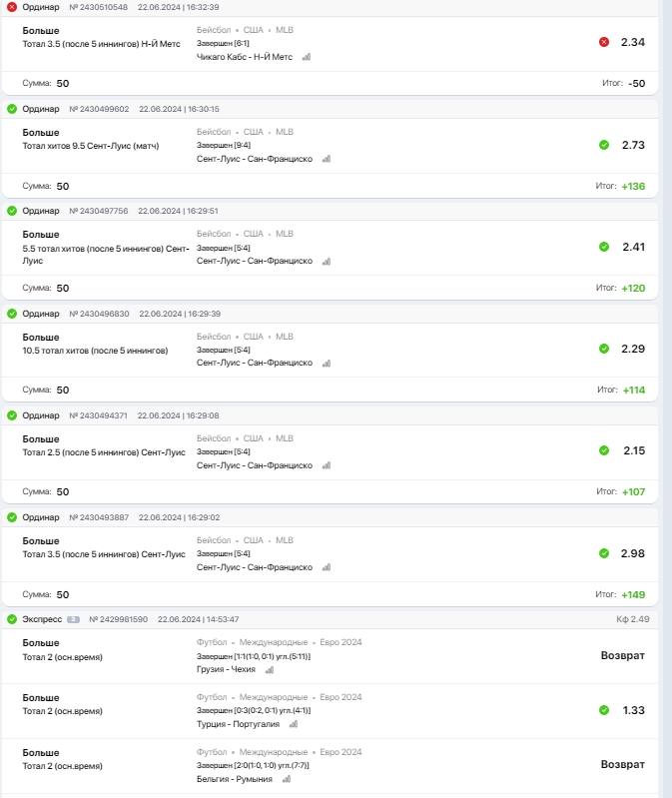Open statistics icon for Турция - Португалия match
Screen dimensions: 672x798
294,724
